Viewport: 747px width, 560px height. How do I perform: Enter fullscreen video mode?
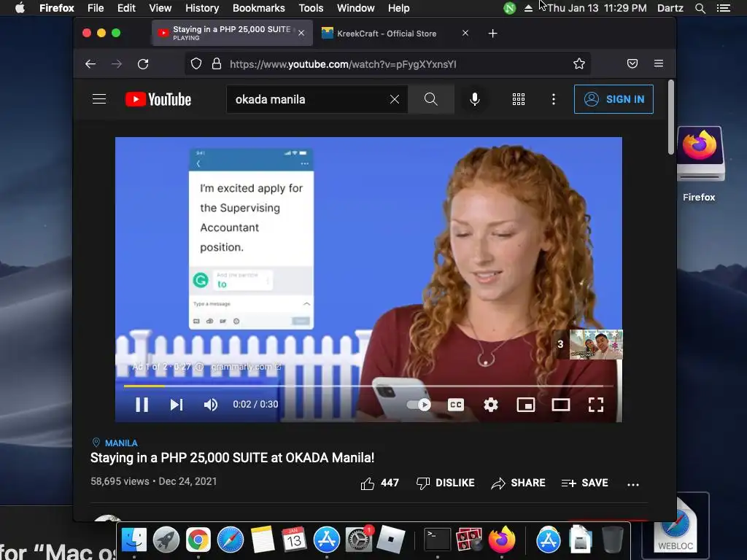tap(596, 405)
